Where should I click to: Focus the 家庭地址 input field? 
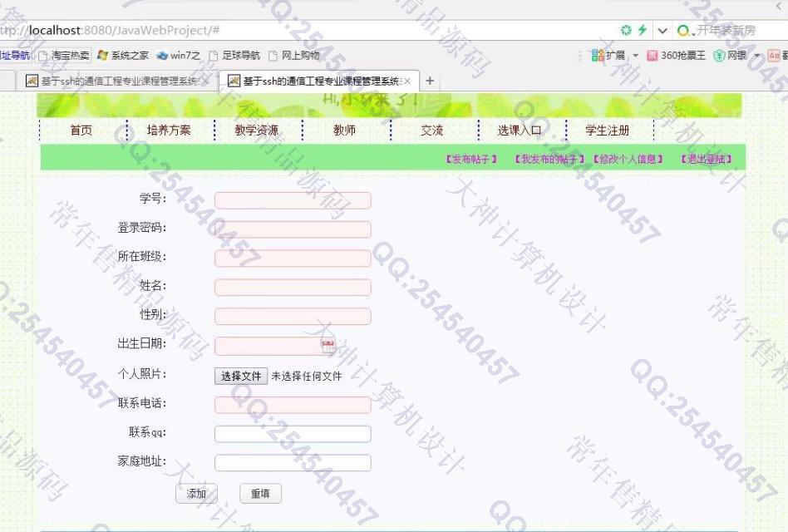293,463
